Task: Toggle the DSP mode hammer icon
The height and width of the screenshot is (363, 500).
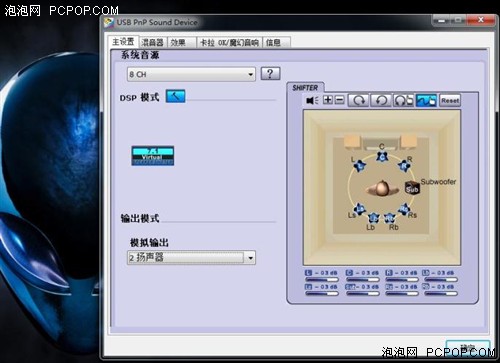Action: click(175, 96)
